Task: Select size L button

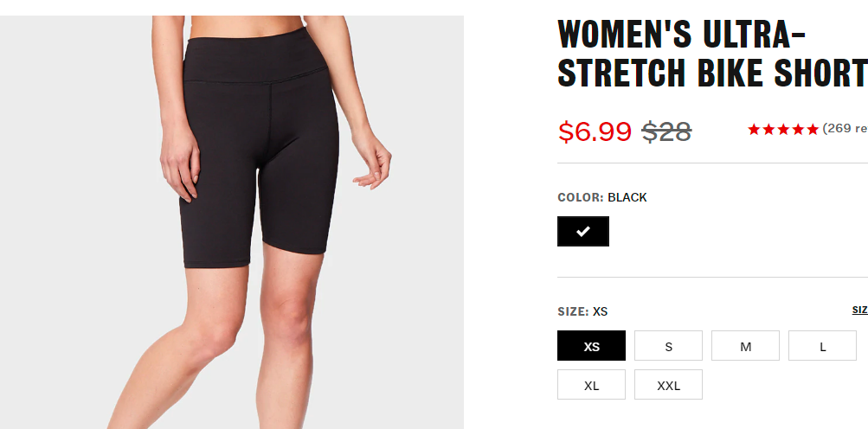Action: coord(822,346)
